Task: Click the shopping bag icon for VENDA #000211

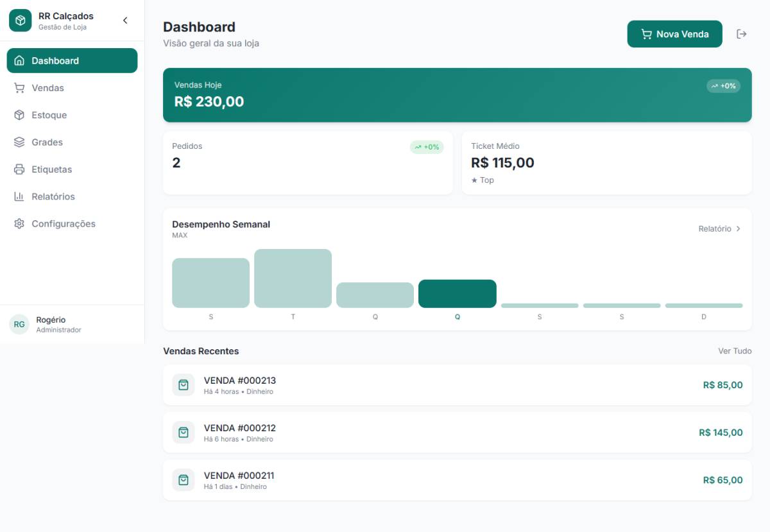Action: [184, 480]
